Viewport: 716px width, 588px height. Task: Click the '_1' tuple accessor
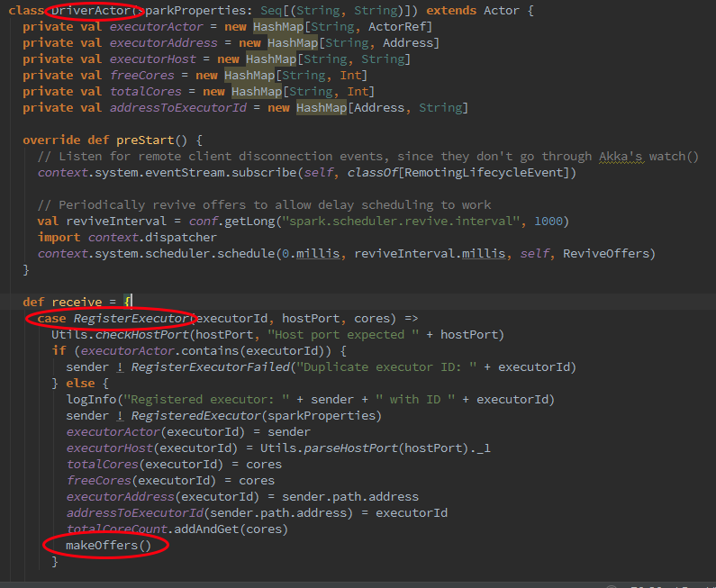[484, 448]
